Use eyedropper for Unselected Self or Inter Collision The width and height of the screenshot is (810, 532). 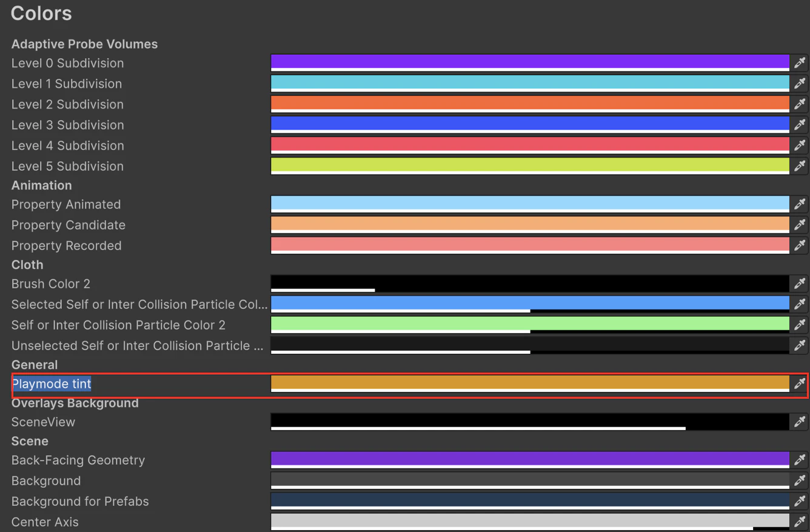point(800,345)
